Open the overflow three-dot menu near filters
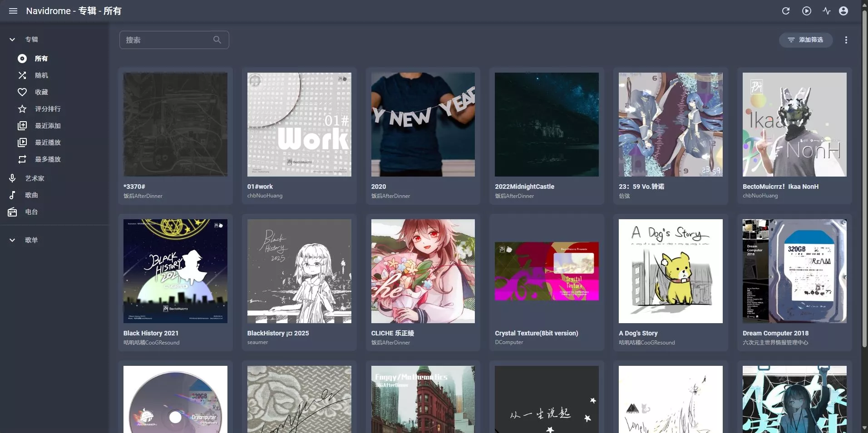 (x=846, y=40)
